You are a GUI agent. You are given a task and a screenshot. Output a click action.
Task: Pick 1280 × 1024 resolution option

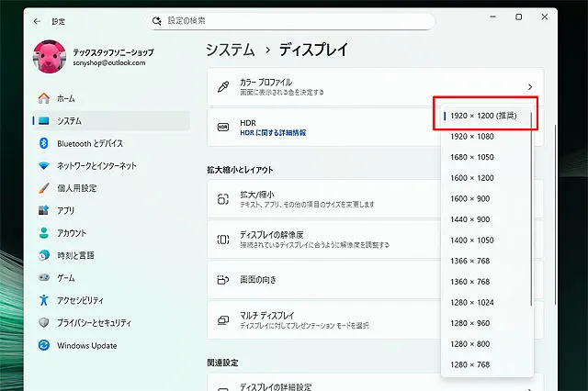(471, 302)
